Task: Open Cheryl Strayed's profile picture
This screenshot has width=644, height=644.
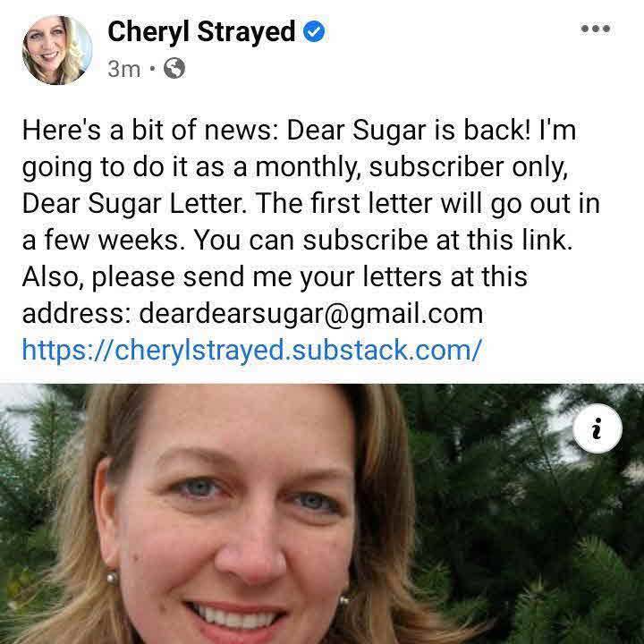Action: click(57, 50)
